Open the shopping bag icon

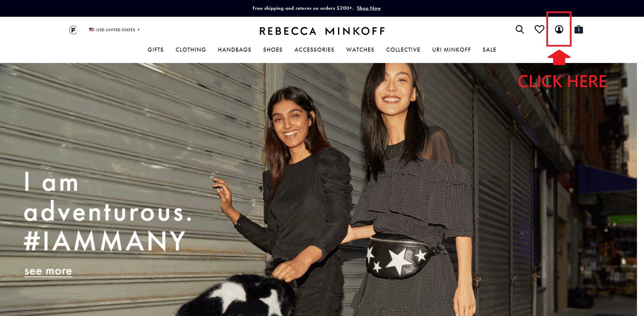tap(579, 29)
